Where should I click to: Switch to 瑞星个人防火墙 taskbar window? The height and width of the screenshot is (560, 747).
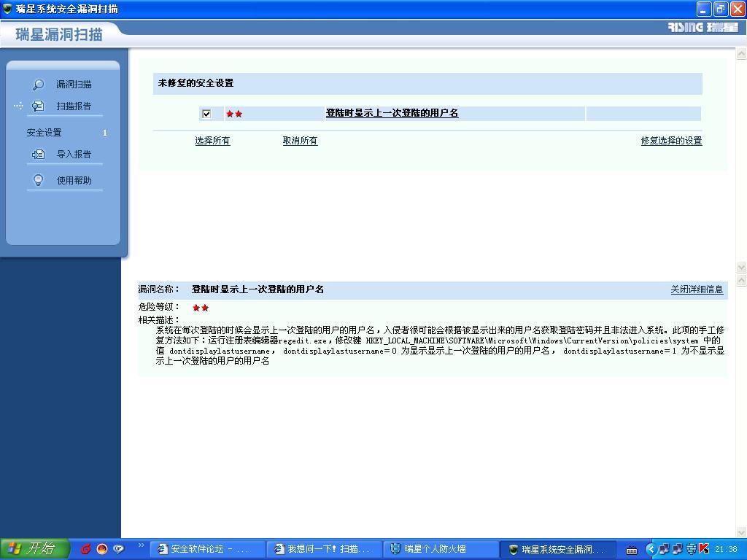pyautogui.click(x=441, y=549)
